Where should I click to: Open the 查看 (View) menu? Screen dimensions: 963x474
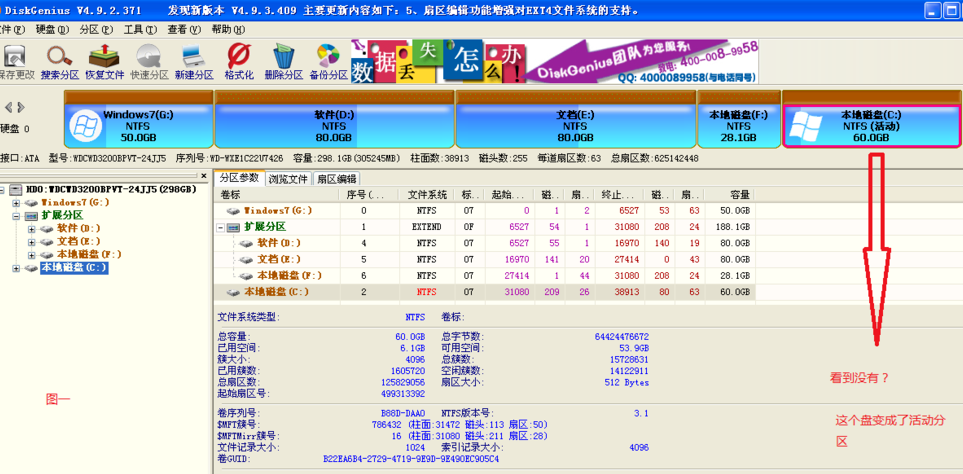click(x=184, y=29)
